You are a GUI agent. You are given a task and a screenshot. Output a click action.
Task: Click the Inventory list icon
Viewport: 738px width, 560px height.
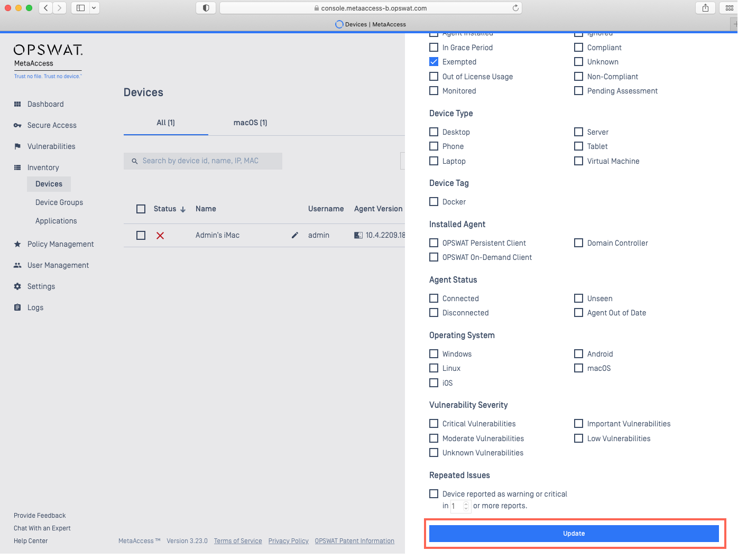[x=17, y=167]
